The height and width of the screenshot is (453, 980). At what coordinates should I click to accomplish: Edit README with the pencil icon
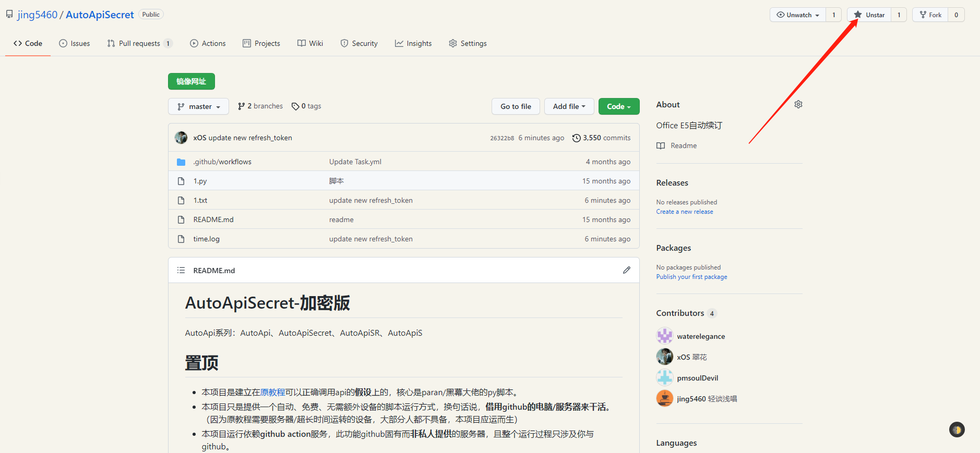click(626, 270)
